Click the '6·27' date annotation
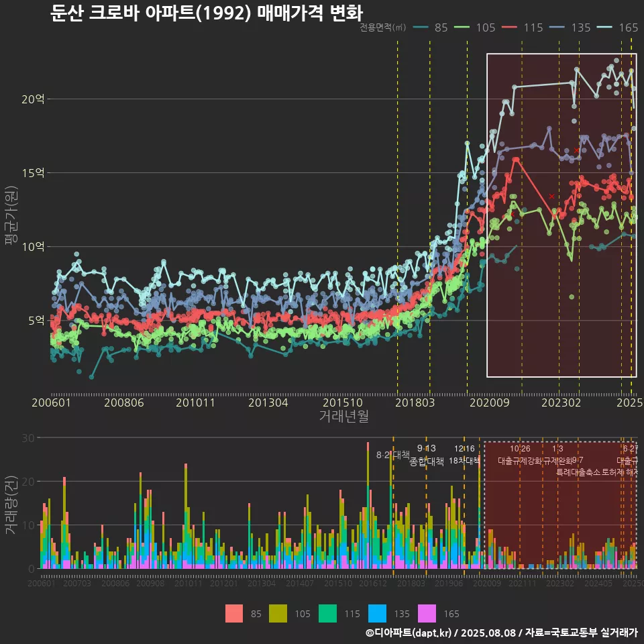This screenshot has width=644, height=644. (x=631, y=449)
